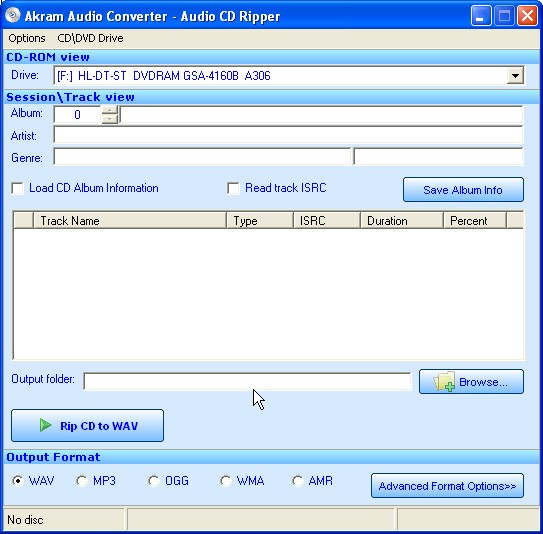The image size is (543, 534).
Task: Open Advanced Format Options
Action: click(x=447, y=486)
